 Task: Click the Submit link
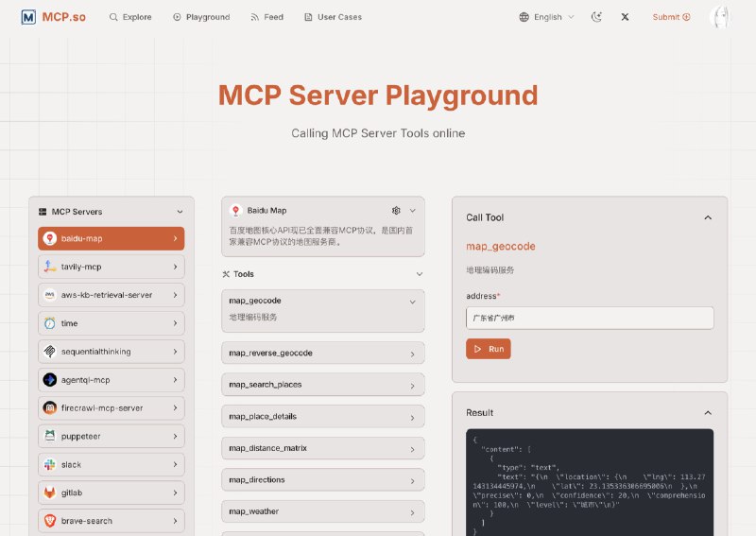pos(671,17)
